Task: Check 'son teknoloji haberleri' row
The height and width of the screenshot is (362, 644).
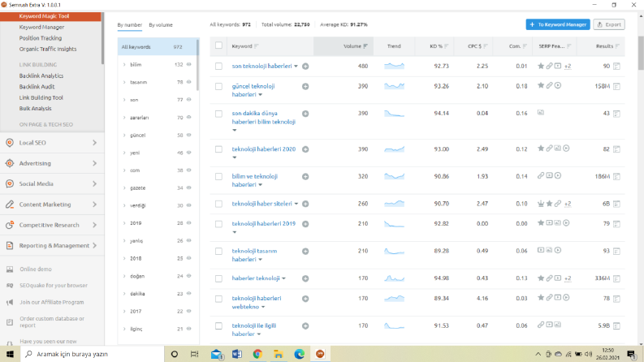Action: (218, 66)
